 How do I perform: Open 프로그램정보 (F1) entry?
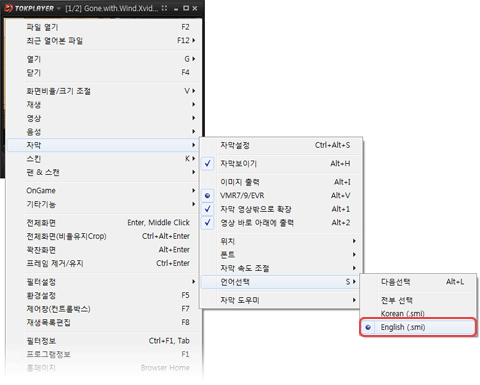click(104, 354)
